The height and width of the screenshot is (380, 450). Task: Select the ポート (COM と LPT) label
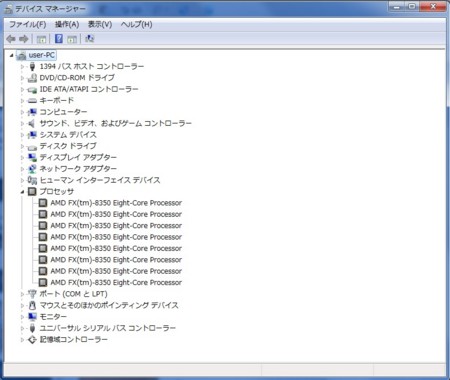[x=73, y=294]
